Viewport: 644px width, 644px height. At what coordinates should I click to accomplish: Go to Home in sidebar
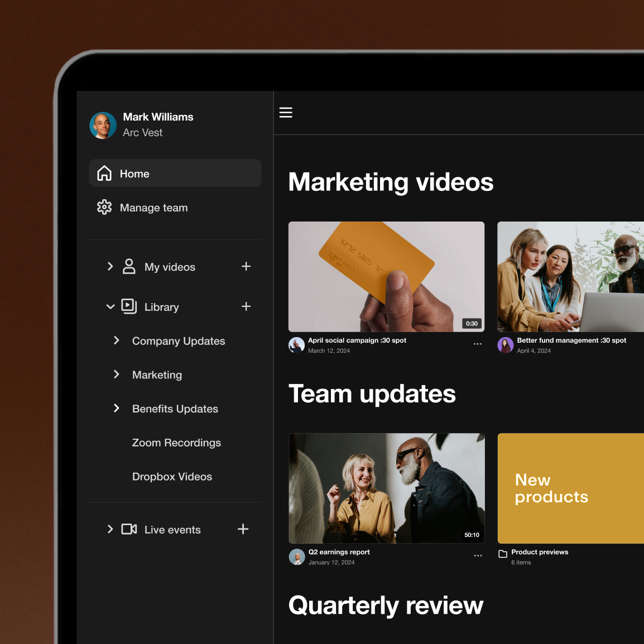click(x=175, y=174)
